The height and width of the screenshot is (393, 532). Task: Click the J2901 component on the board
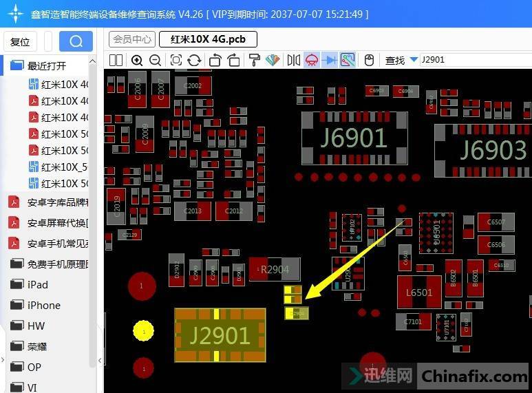coord(220,335)
